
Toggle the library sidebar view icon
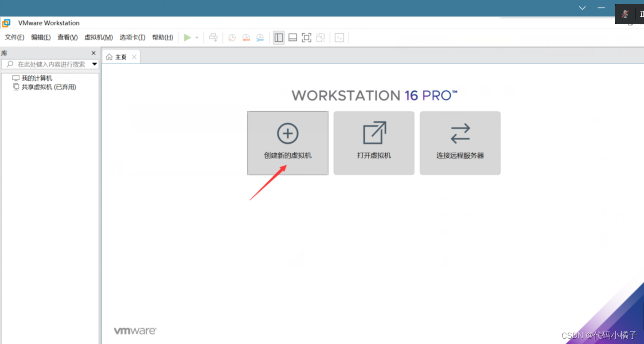[279, 38]
